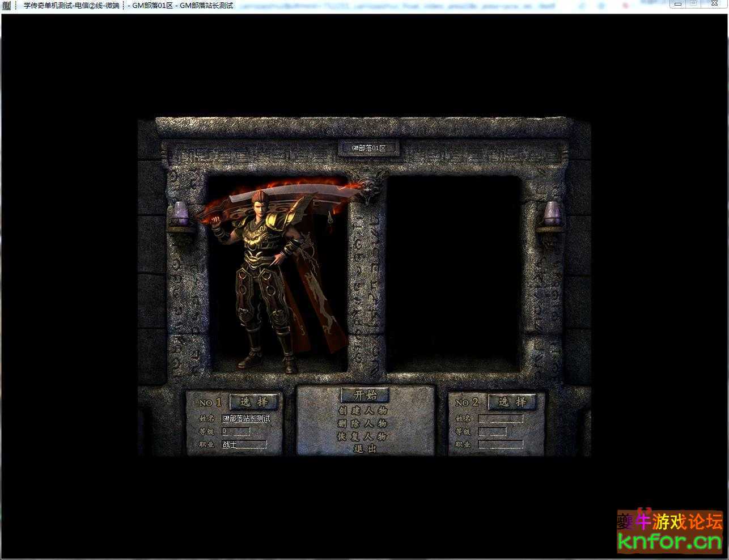Click the empty 姓名 field of slot 2
The height and width of the screenshot is (560, 729).
click(501, 418)
